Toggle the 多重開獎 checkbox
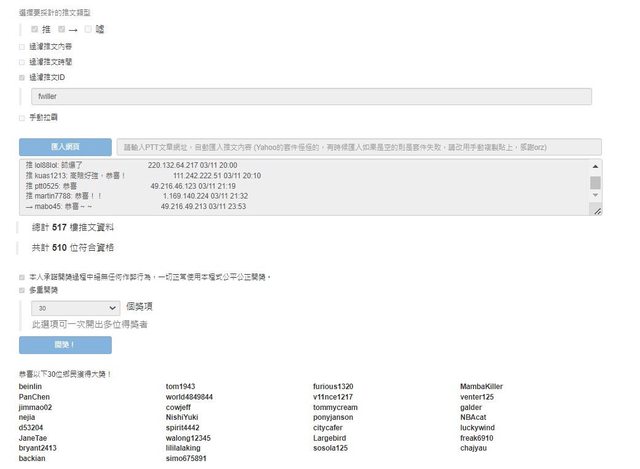 coord(22,290)
